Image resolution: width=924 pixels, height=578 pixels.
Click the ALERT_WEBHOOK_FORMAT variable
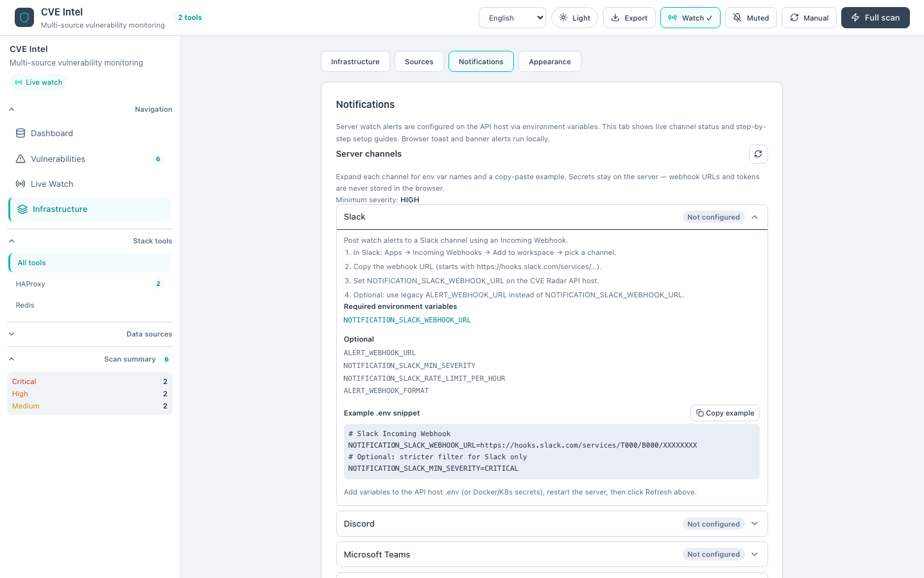[x=386, y=390]
